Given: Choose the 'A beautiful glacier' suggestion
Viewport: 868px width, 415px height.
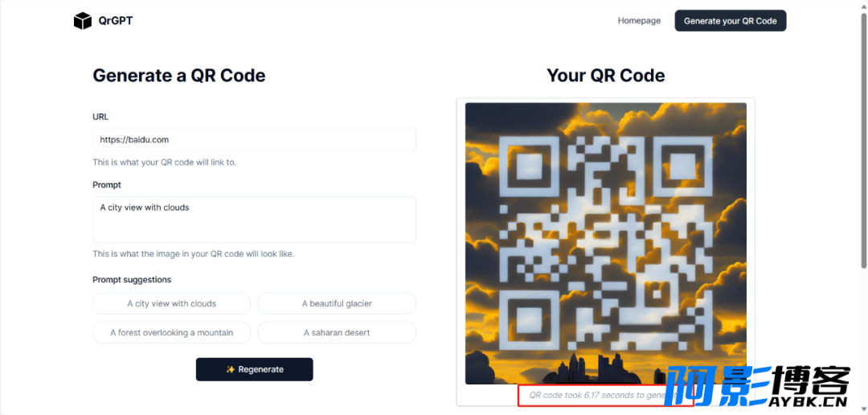Looking at the screenshot, I should tap(337, 304).
